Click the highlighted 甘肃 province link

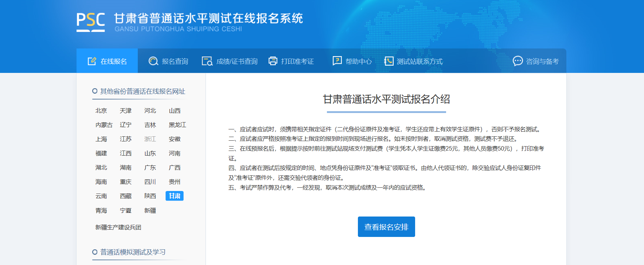click(175, 196)
